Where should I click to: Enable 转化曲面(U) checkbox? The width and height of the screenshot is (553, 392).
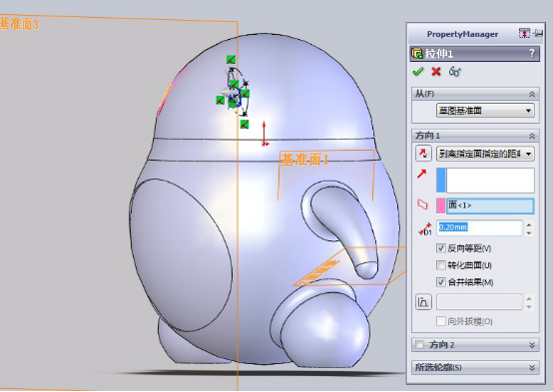coord(441,265)
